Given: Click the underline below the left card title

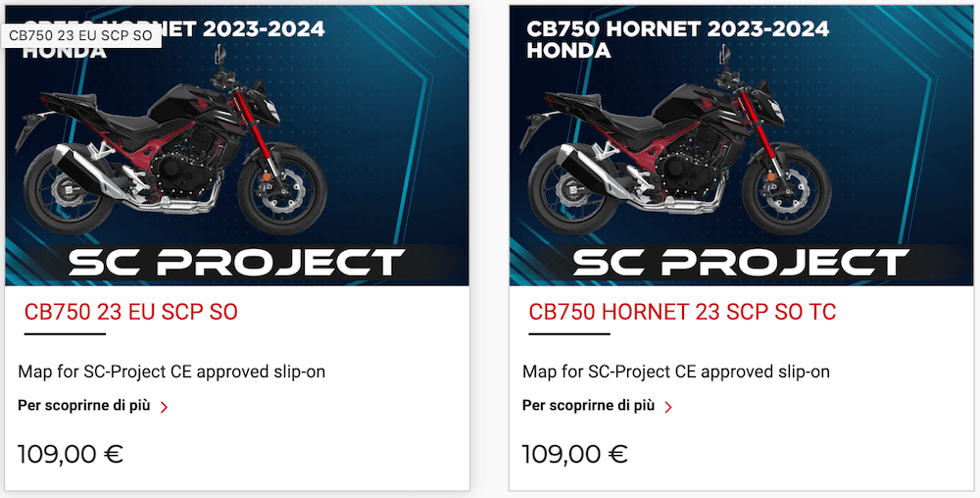Looking at the screenshot, I should pyautogui.click(x=65, y=334).
